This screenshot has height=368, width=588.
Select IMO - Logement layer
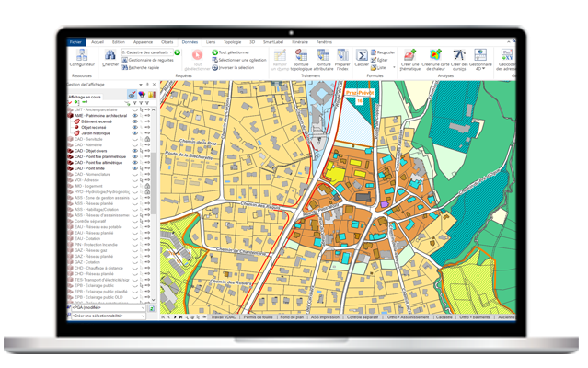point(88,186)
